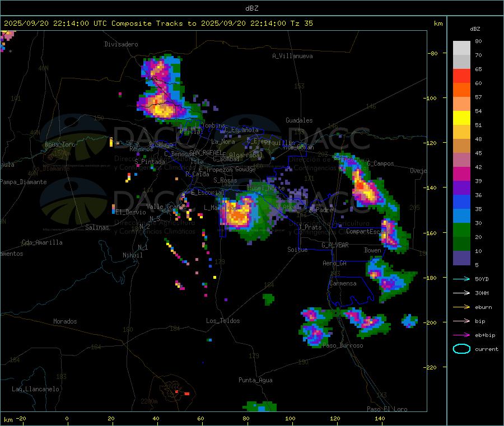
Task: Click the Paso_El_Loro label
Action: [388, 409]
